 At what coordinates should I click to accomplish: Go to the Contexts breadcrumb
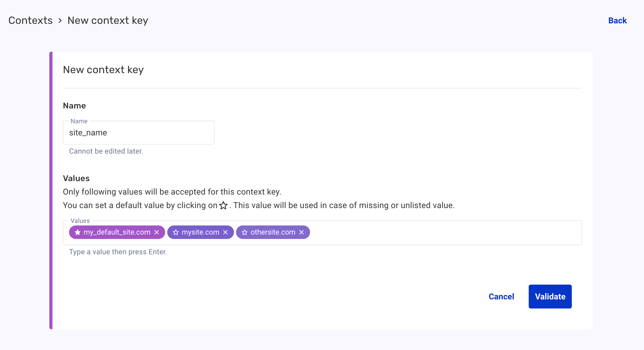(30, 20)
